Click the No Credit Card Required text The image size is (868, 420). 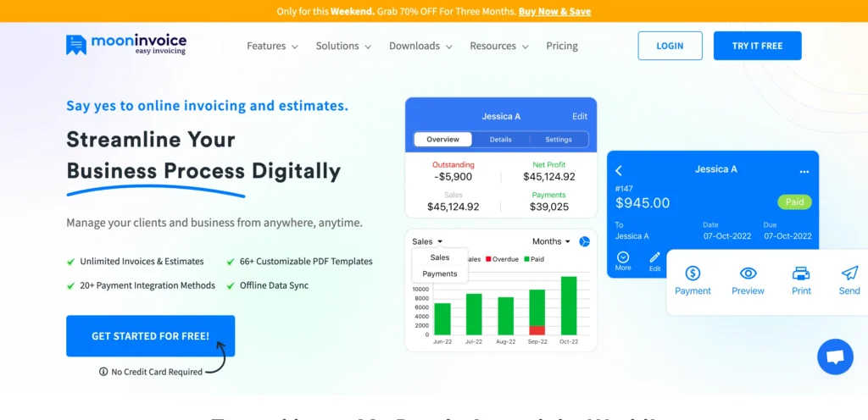(x=157, y=372)
